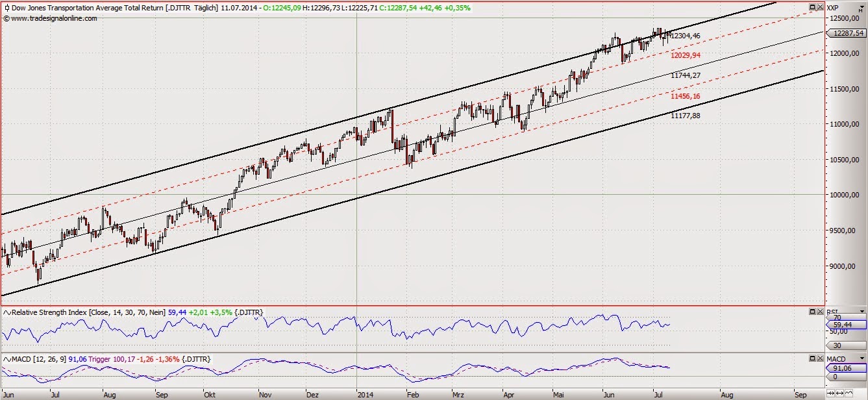The height and width of the screenshot is (400, 868).
Task: Click the MACD line icon before its label
Action: [6, 359]
